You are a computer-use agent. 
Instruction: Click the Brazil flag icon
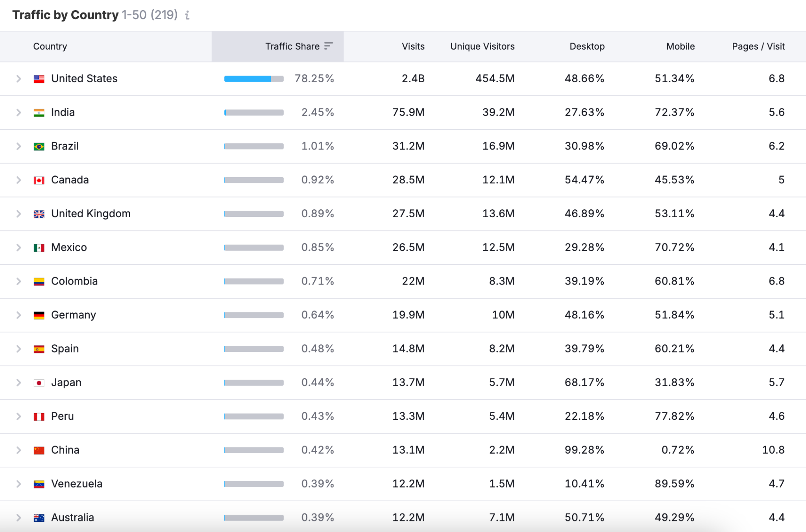38,146
